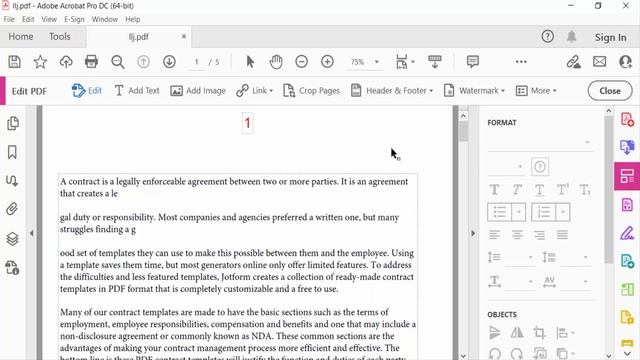Open the File menu

(x=9, y=19)
